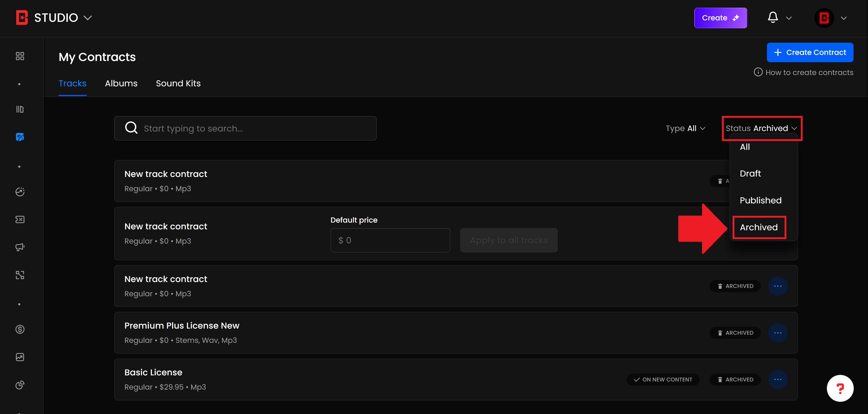Switch to the Albums tab
The image size is (868, 414).
pyautogui.click(x=121, y=83)
